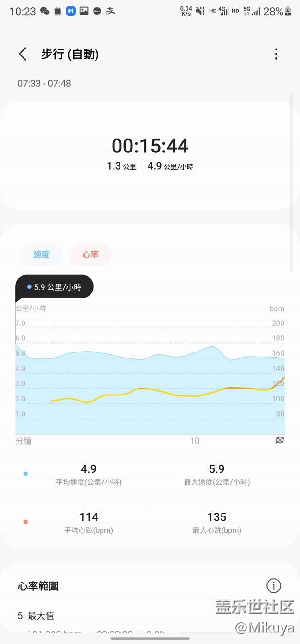This screenshot has width=300, height=644.
Task: Tap the gallery notification icon in status bar
Action: pos(84,12)
